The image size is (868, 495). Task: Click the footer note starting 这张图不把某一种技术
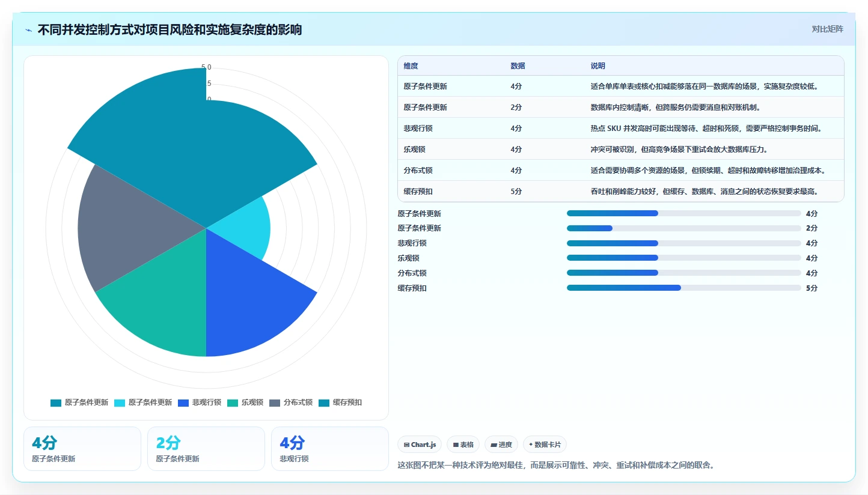pyautogui.click(x=556, y=465)
